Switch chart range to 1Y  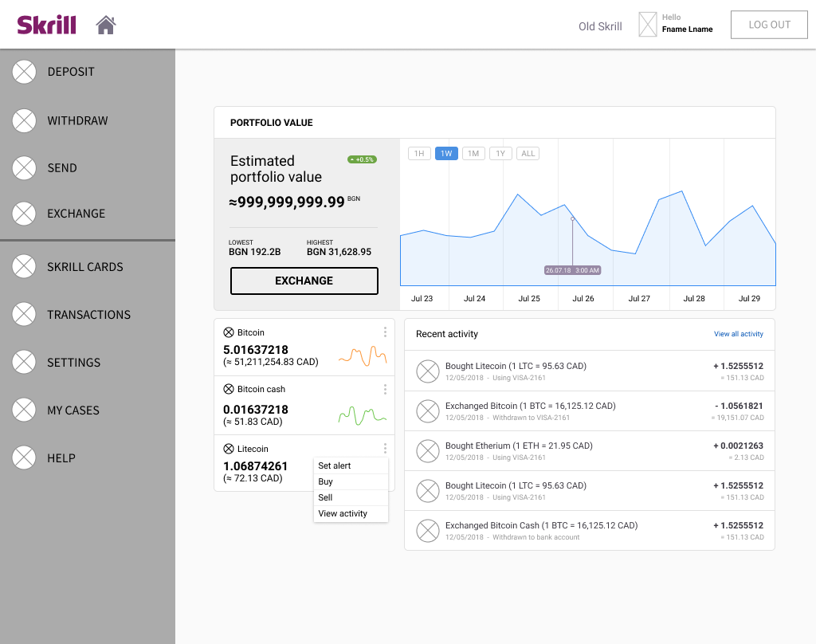coord(500,154)
